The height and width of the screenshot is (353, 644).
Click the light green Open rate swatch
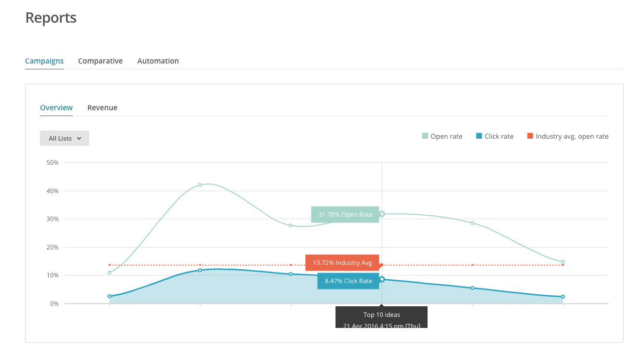tap(425, 136)
